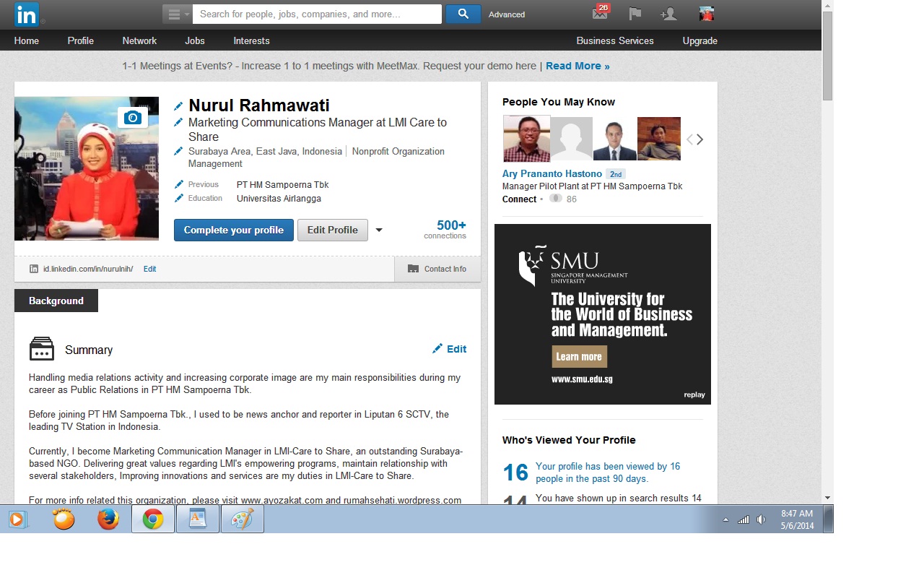Open the Network menu
This screenshot has height=578, width=924.
coord(139,40)
